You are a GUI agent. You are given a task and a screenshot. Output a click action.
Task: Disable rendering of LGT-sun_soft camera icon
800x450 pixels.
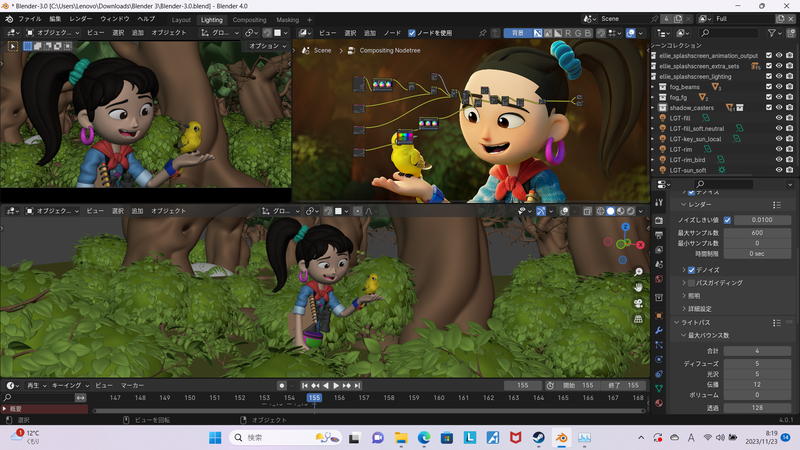pos(790,170)
